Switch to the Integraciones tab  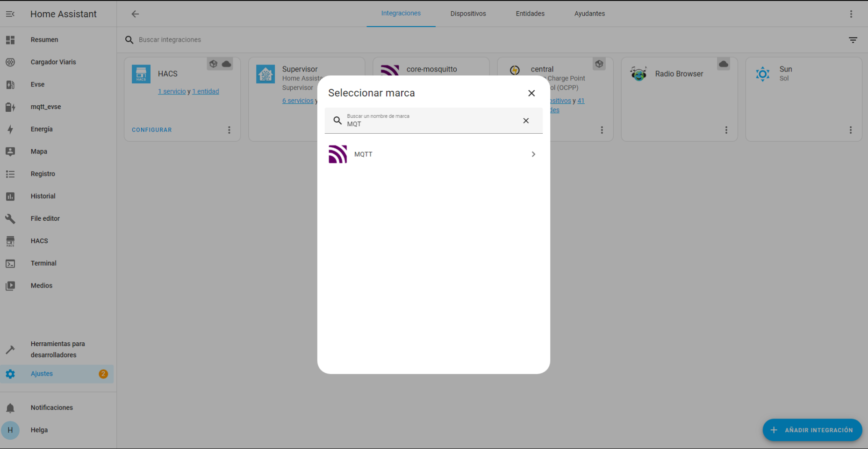point(401,14)
